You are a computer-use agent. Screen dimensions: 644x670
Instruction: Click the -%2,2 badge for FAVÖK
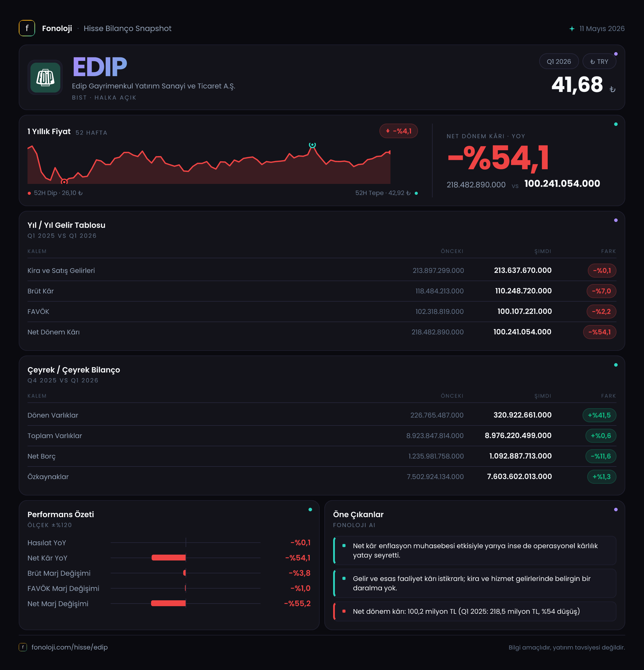(x=601, y=311)
